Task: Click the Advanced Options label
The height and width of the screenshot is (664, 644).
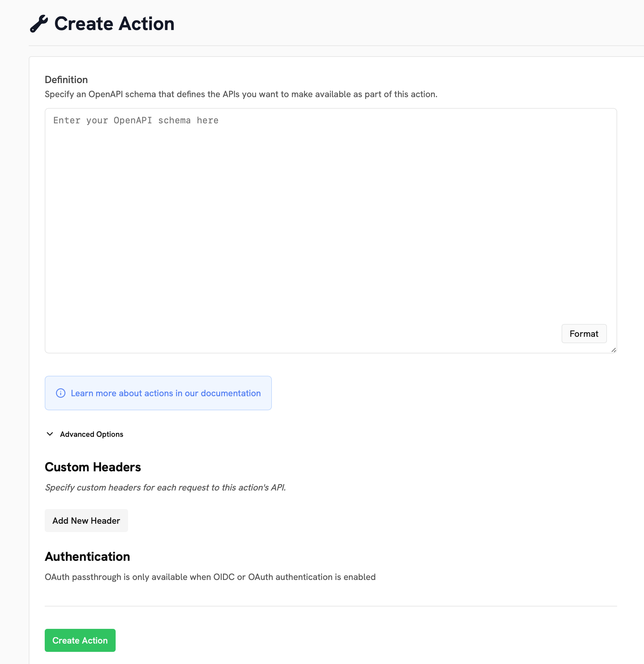Action: pyautogui.click(x=91, y=434)
